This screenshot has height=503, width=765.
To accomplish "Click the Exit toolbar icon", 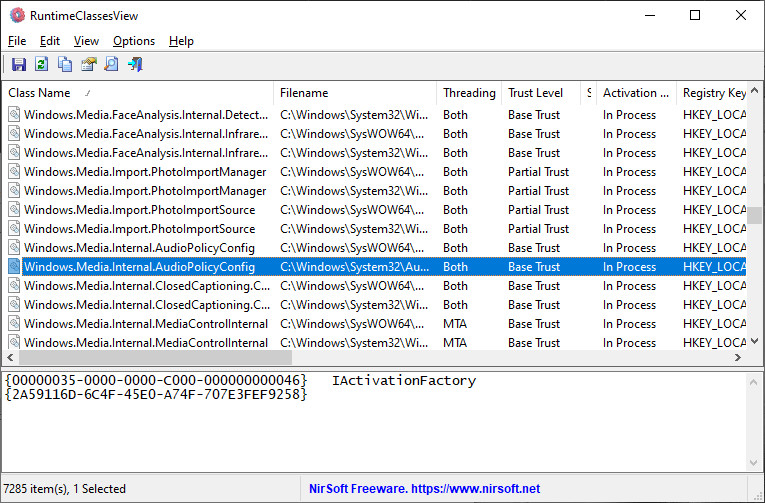I will (135, 64).
